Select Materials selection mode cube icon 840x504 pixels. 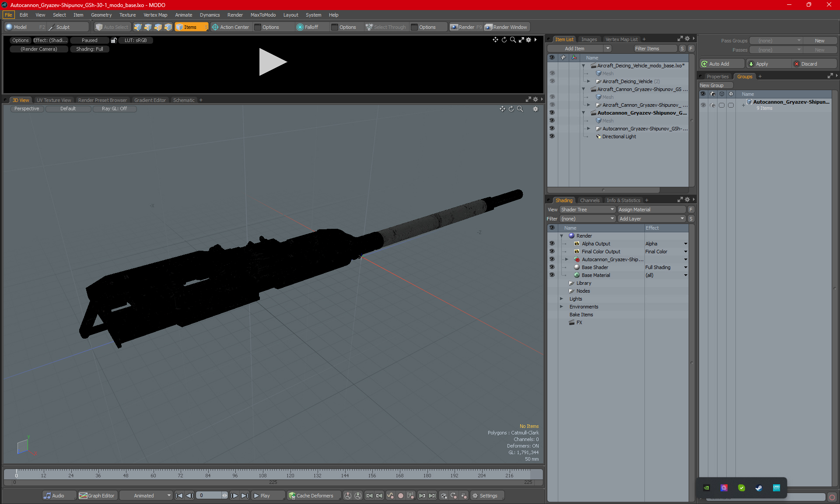click(x=168, y=27)
